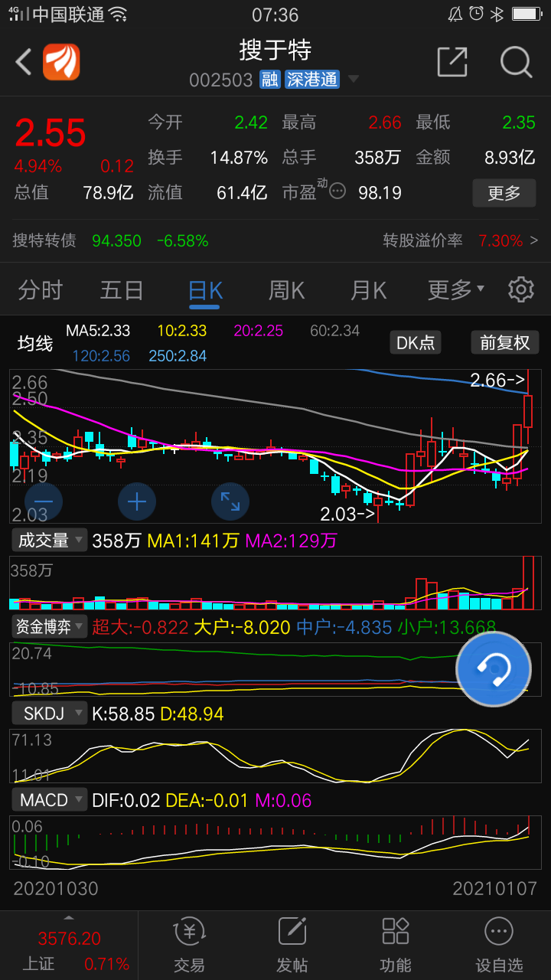The image size is (551, 980).
Task: Open the 资金博弈 indicator dropdown
Action: pyautogui.click(x=50, y=627)
